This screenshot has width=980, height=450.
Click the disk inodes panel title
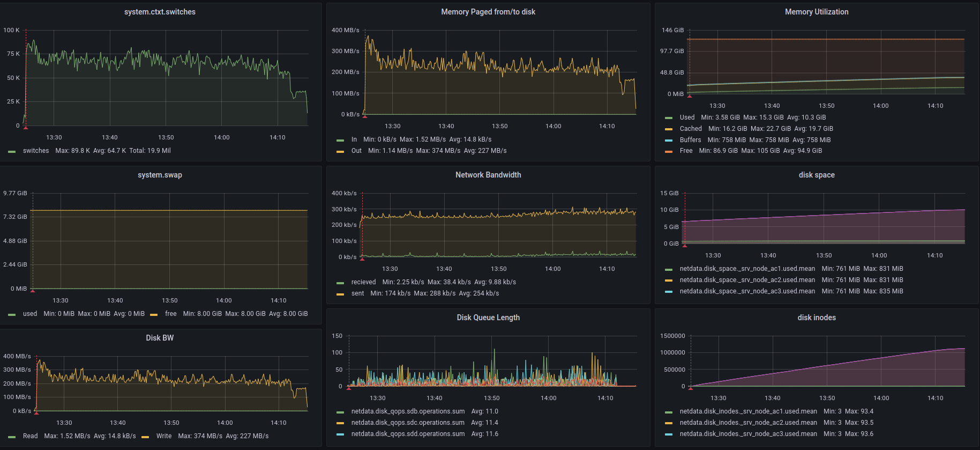coord(816,318)
